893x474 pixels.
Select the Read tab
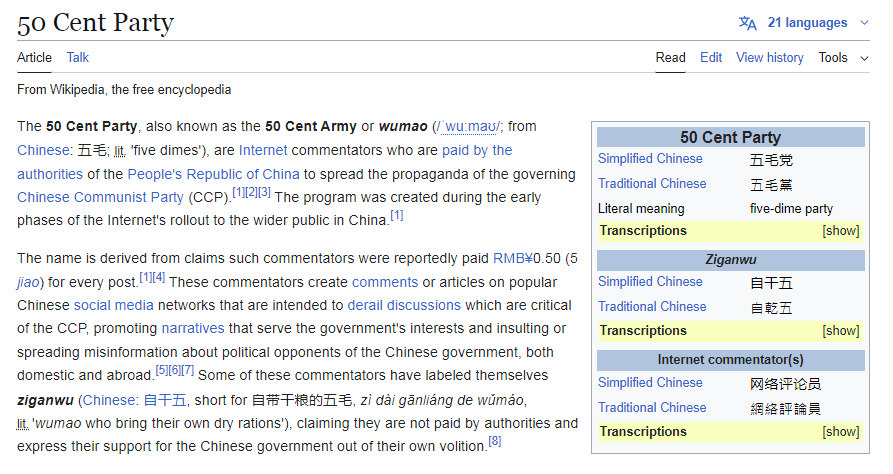click(670, 58)
